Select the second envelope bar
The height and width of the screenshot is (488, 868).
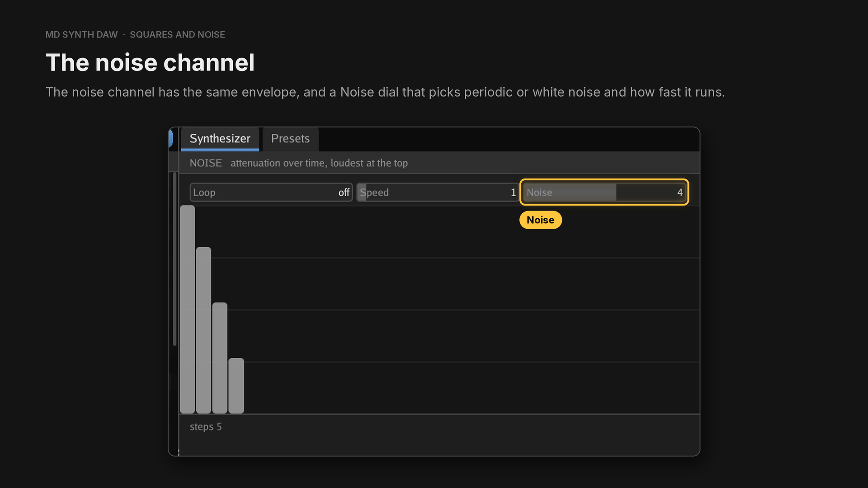tap(203, 330)
